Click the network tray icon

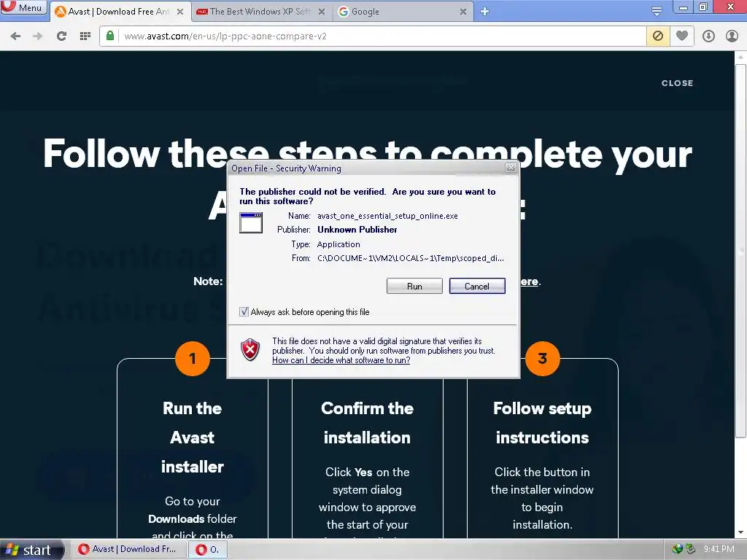[678, 549]
